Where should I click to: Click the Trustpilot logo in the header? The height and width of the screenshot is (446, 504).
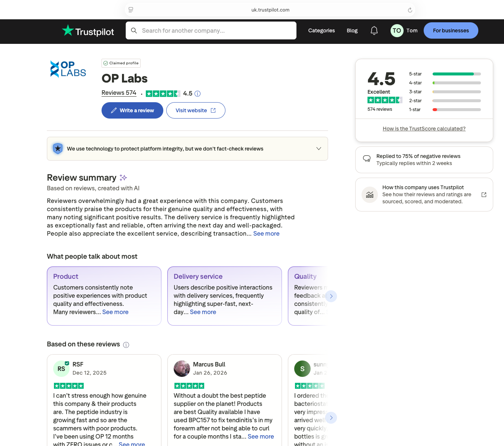88,31
